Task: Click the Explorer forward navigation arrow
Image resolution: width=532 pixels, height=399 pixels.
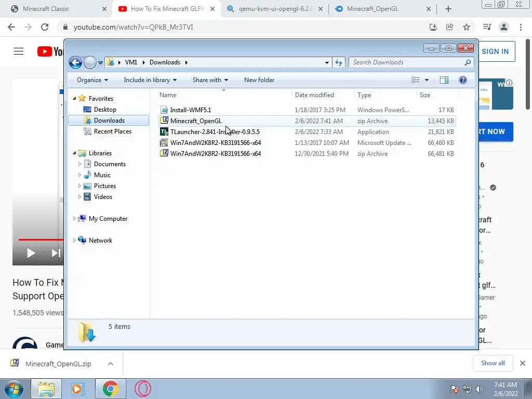Action: coord(90,62)
